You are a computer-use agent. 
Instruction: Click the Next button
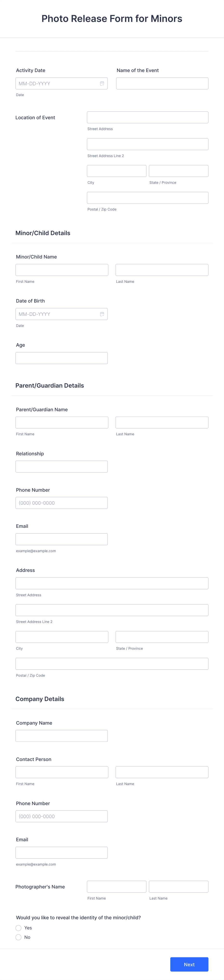coord(189,964)
